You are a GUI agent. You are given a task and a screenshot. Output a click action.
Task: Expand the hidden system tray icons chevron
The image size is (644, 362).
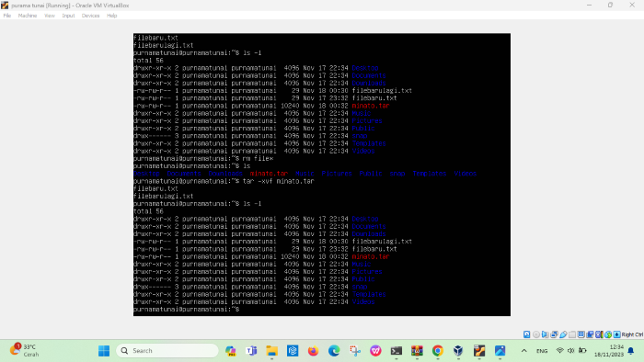pos(524,351)
